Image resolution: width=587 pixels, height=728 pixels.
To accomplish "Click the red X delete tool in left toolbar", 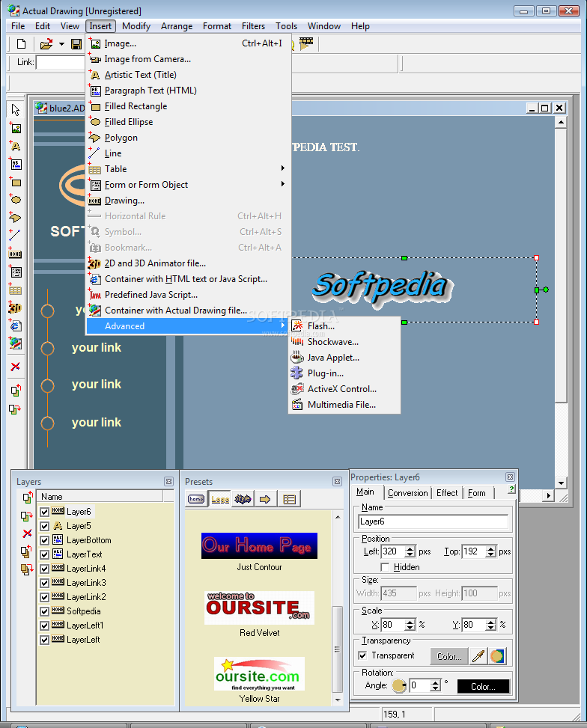I will [15, 367].
